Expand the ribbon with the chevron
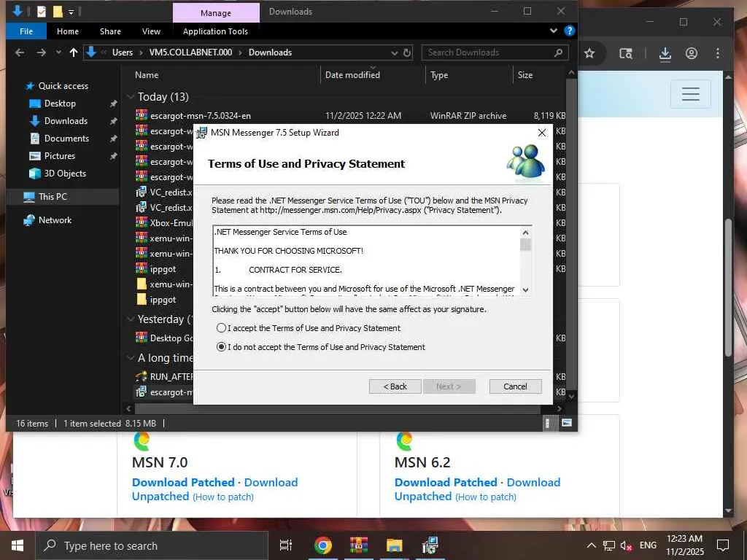 (x=553, y=31)
